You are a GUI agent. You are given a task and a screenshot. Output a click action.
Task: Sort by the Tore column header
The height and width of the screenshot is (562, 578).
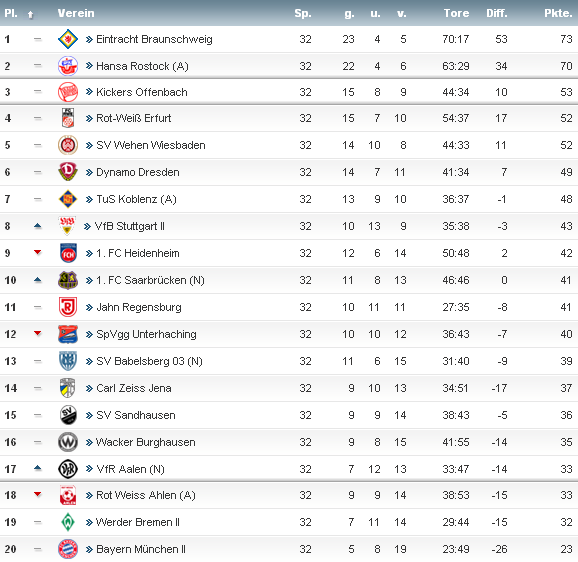(x=456, y=13)
